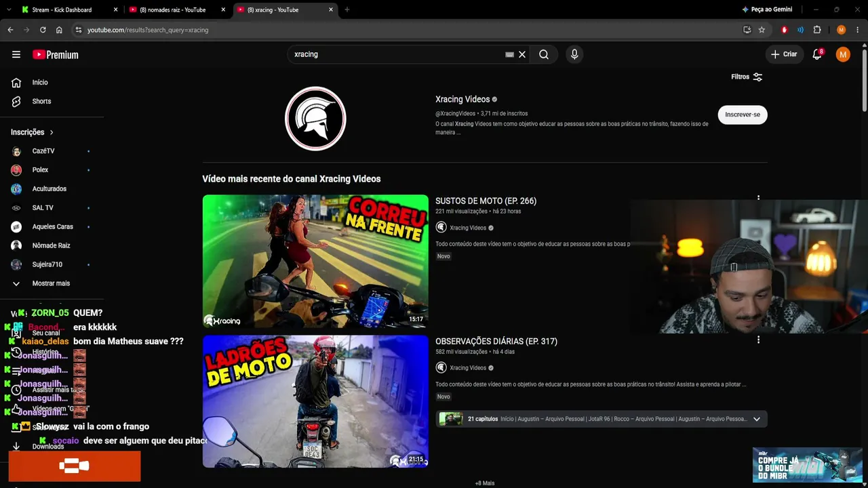The width and height of the screenshot is (868, 488).
Task: Open the Xracing Videos channel title
Action: tap(462, 100)
